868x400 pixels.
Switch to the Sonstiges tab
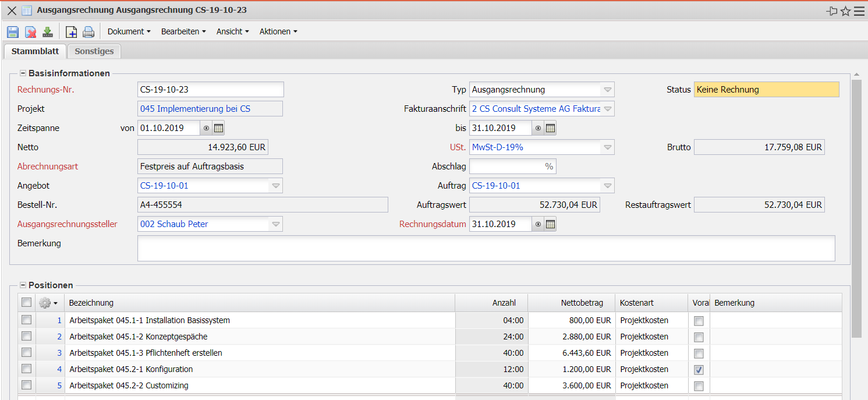[94, 51]
